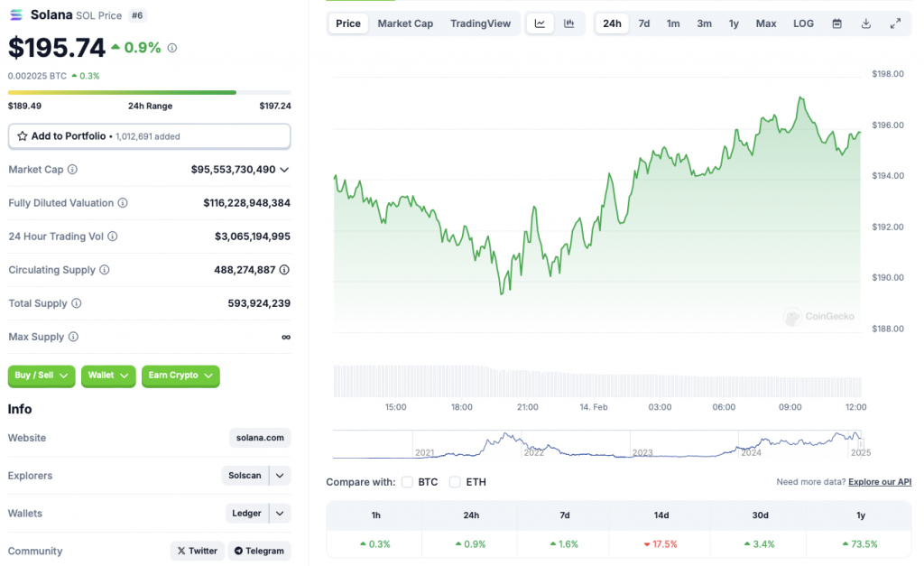Click the 0.002025 BTC price text
This screenshot has width=924, height=566.
tap(37, 76)
